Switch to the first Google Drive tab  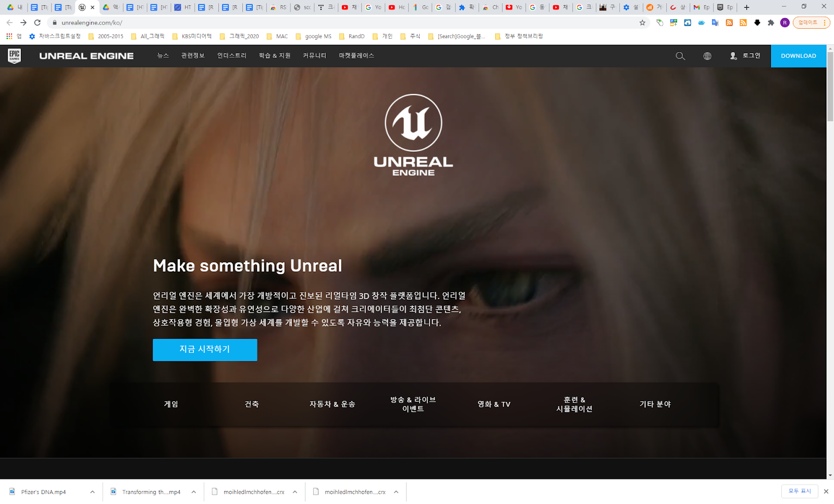(x=15, y=7)
